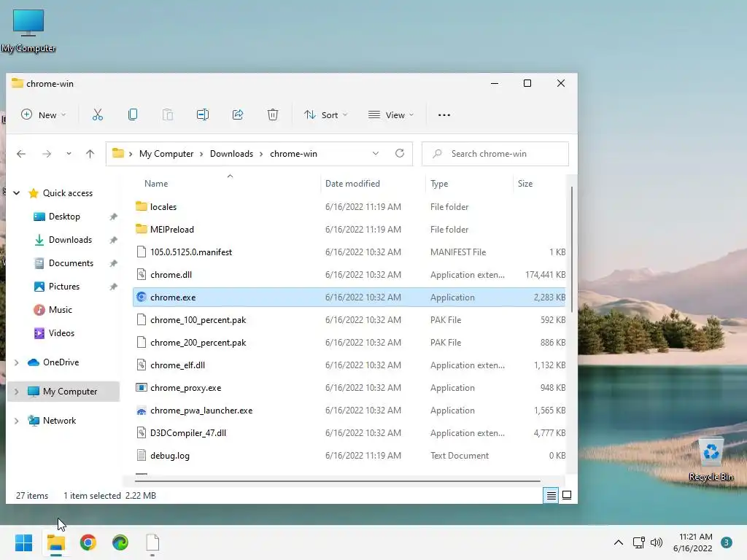
Task: Click the Search chrome-win field
Action: (x=495, y=154)
